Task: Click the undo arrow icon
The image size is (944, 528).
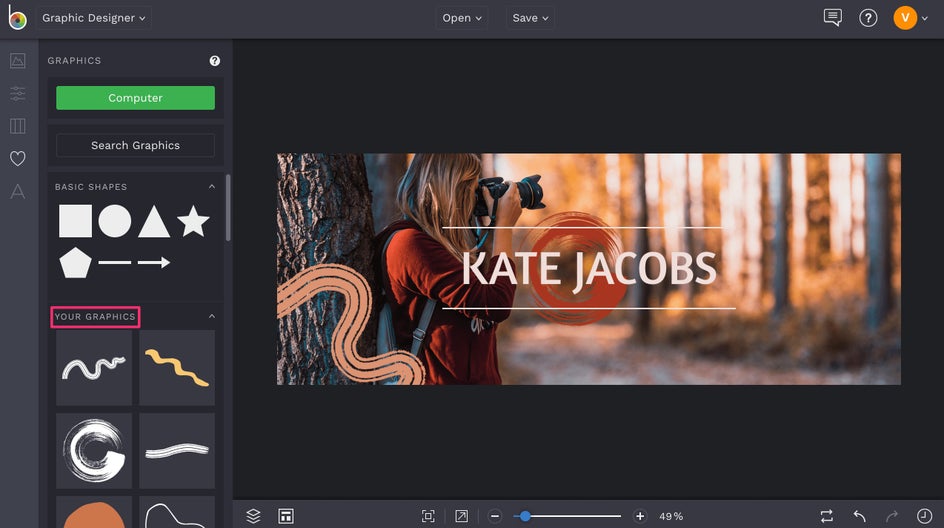Action: point(859,516)
